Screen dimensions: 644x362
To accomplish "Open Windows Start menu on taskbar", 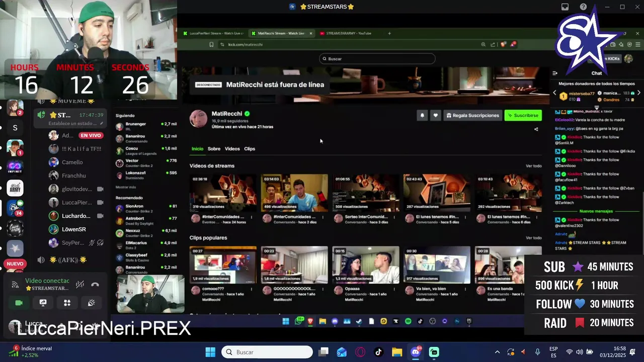I will [x=210, y=352].
